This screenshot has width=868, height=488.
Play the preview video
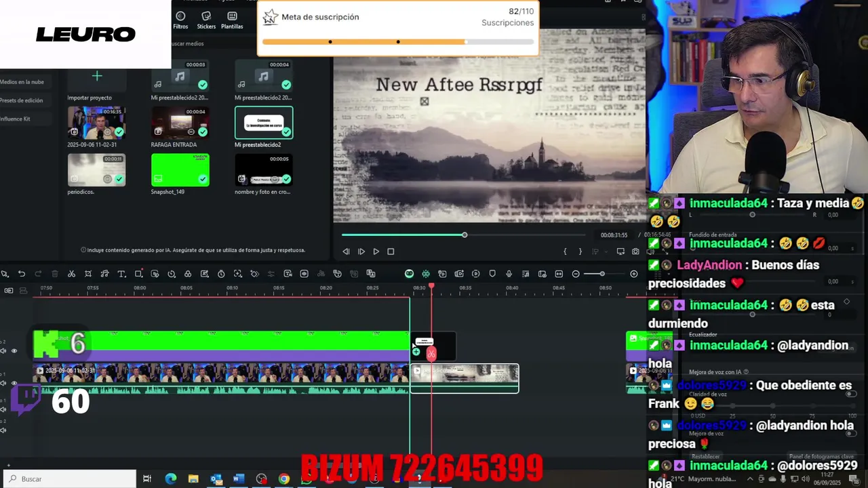(376, 251)
